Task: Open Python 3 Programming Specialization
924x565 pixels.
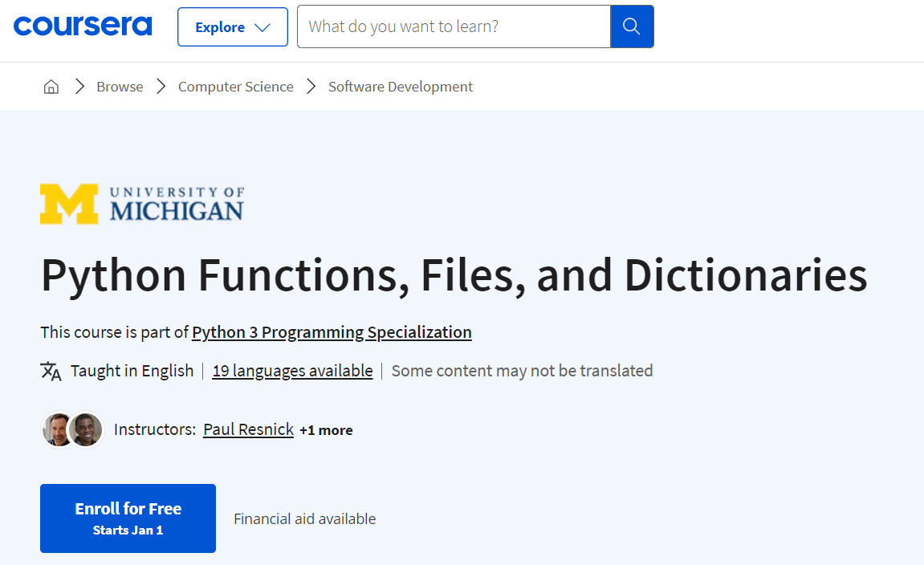Action: [332, 331]
